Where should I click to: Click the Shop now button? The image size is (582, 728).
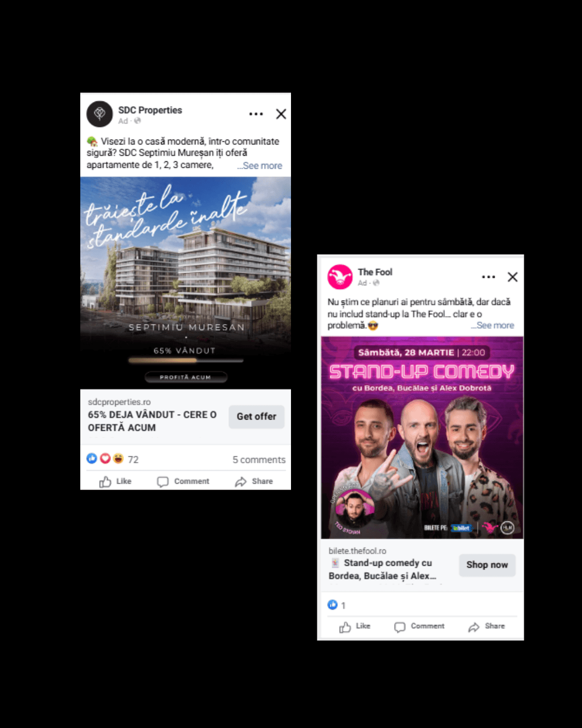[487, 565]
